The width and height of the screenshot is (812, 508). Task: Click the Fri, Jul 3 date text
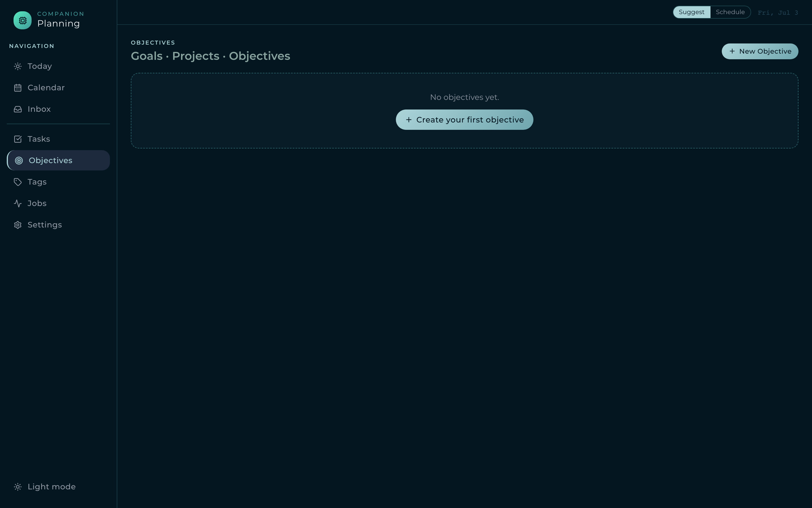(778, 13)
